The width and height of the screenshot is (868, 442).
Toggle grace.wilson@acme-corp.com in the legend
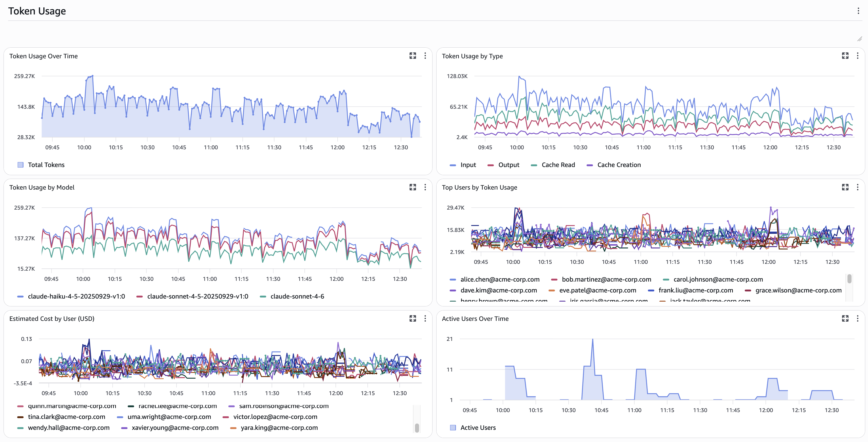pyautogui.click(x=793, y=290)
